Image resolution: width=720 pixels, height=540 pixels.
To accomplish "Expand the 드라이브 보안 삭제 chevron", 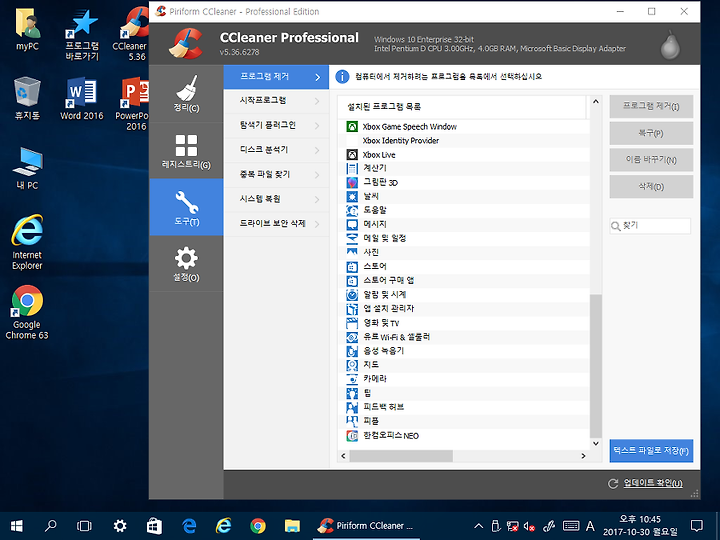I will (317, 224).
